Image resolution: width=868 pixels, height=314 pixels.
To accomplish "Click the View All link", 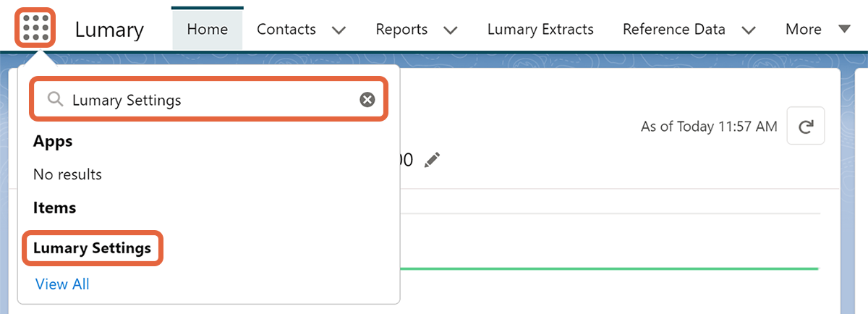I will 62,284.
